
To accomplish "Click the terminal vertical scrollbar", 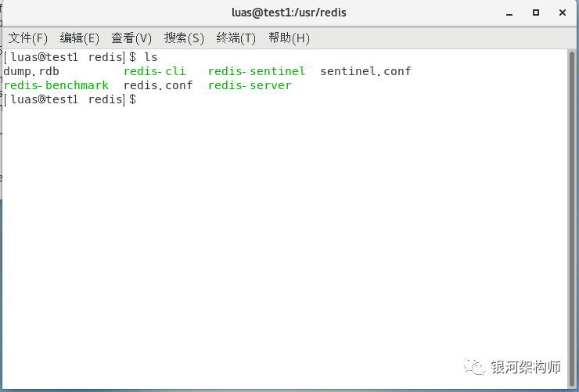I will pos(572,219).
